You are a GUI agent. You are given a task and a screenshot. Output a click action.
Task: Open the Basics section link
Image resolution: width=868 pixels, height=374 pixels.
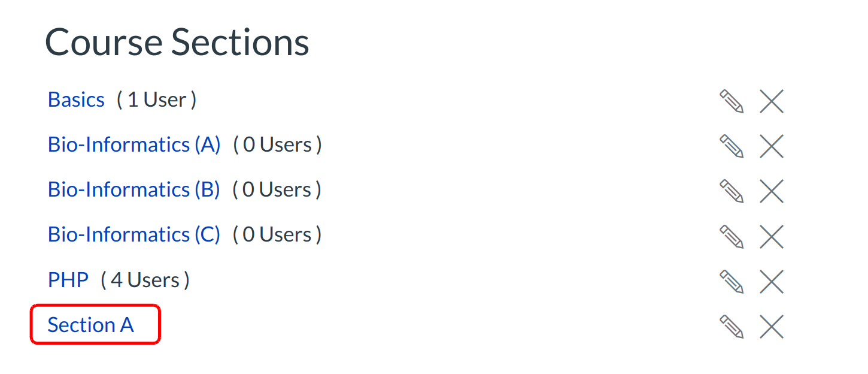[76, 99]
